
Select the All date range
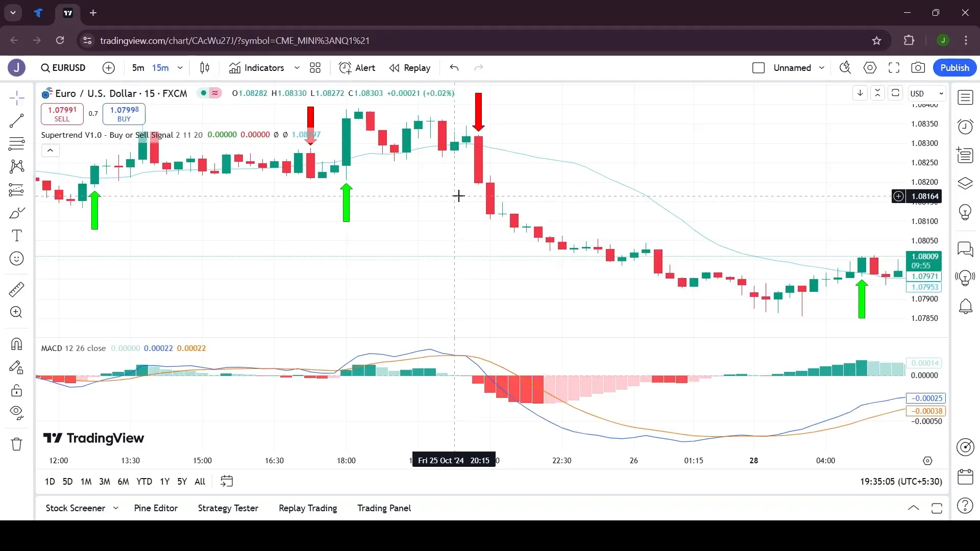coord(200,482)
